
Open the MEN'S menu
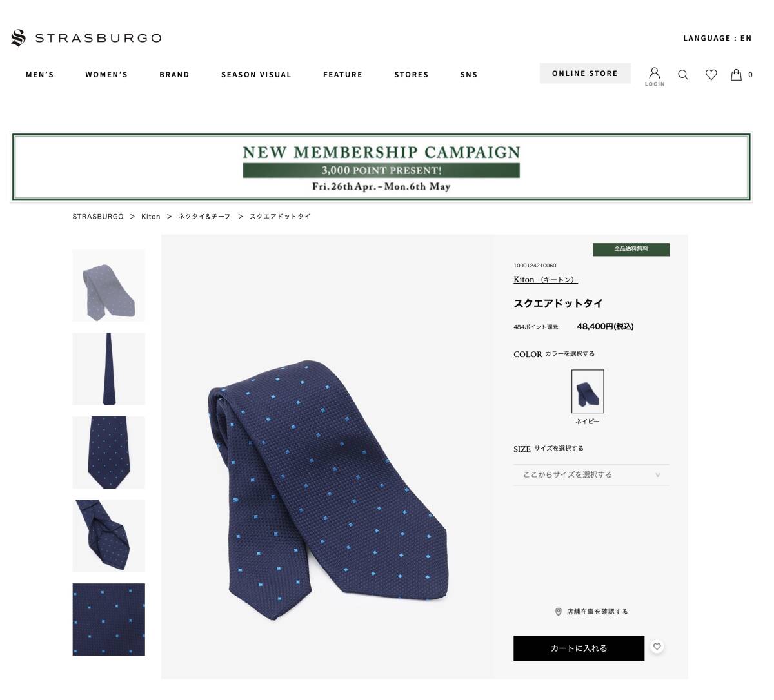40,75
